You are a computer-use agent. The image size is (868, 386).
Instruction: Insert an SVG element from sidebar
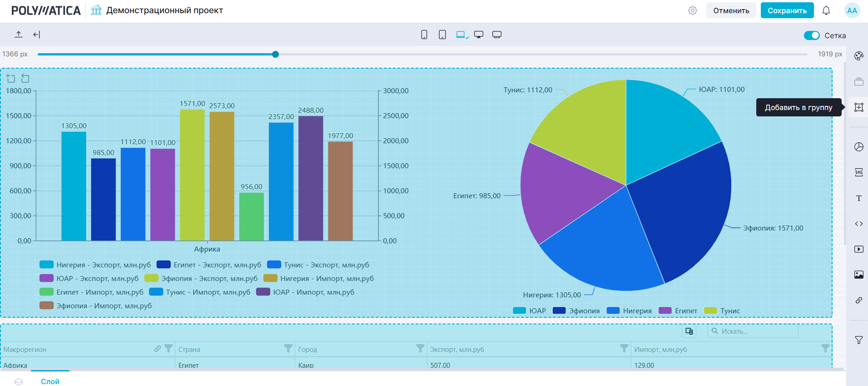(x=858, y=172)
